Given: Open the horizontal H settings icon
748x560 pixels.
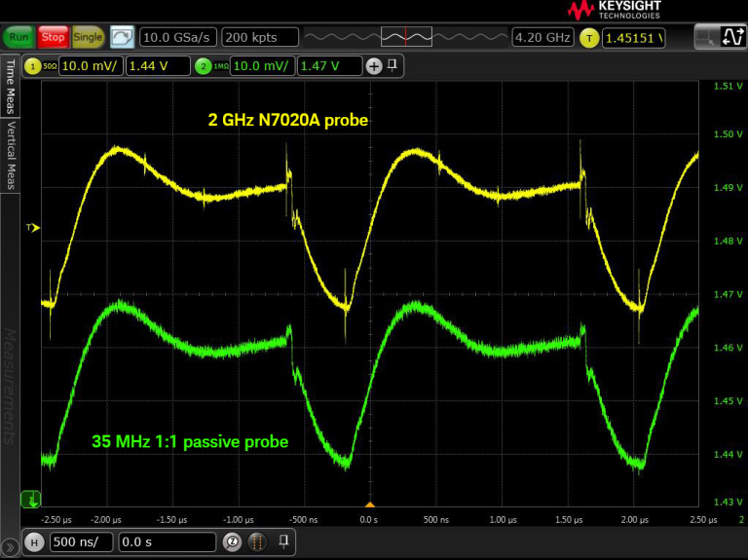Looking at the screenshot, I should 34,542.
